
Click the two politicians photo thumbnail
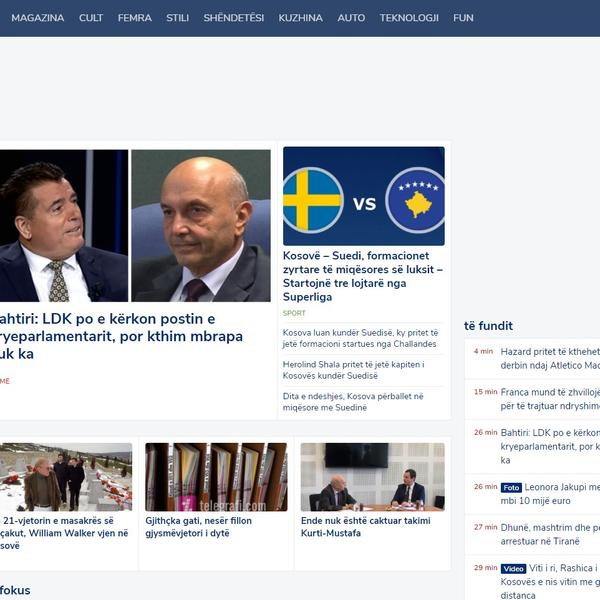pyautogui.click(x=134, y=225)
